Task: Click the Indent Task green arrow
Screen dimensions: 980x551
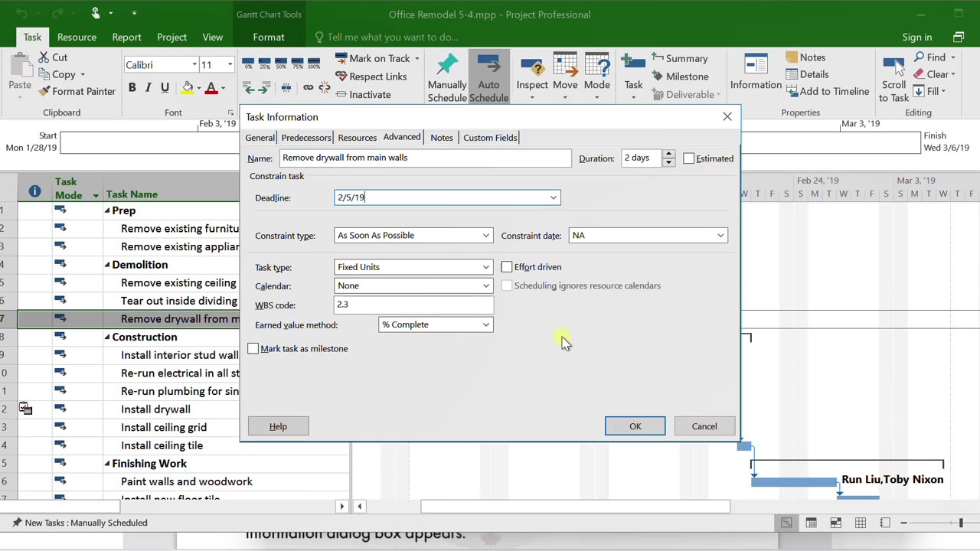Action: coord(265,88)
